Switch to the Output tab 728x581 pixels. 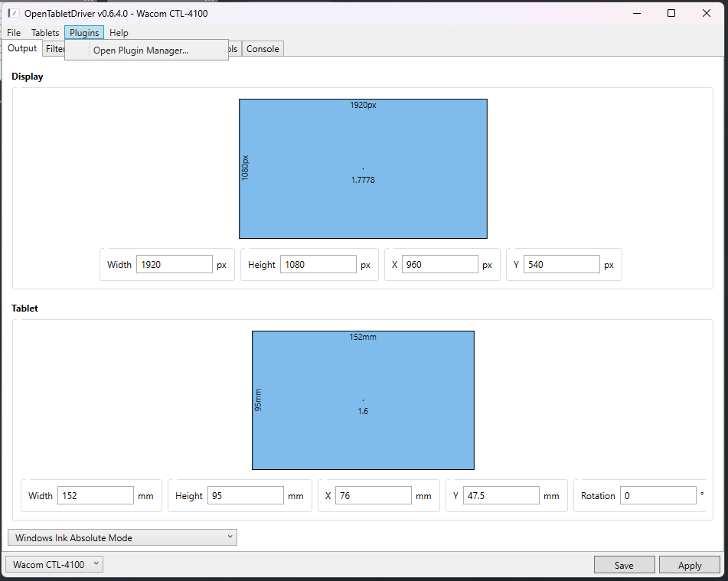point(21,48)
